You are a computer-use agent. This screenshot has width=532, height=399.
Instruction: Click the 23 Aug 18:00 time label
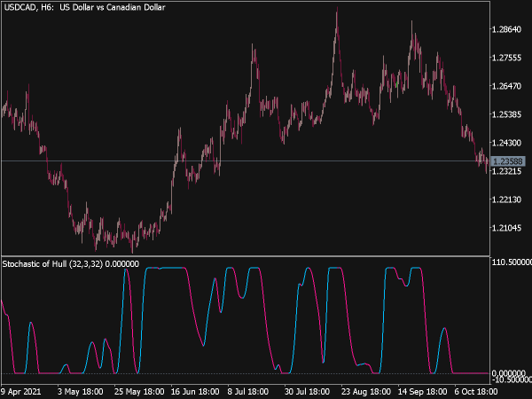[366, 392]
